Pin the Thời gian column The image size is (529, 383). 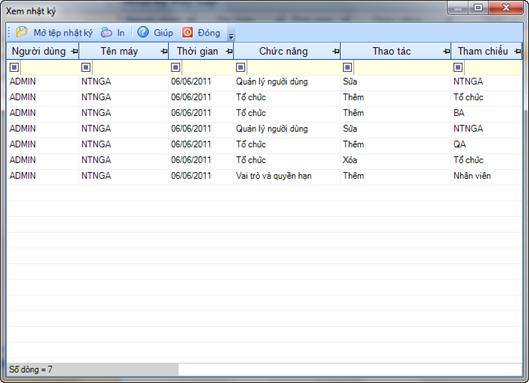(x=229, y=52)
